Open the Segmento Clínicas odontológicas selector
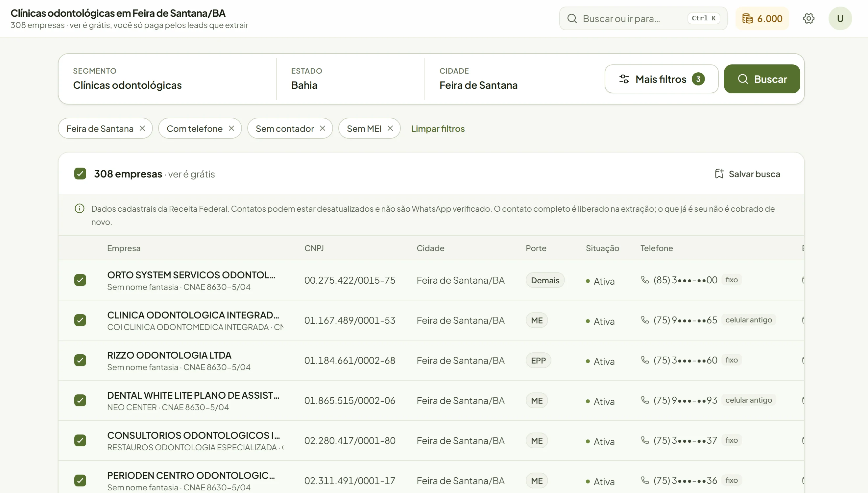This screenshot has width=868, height=493. [168, 79]
